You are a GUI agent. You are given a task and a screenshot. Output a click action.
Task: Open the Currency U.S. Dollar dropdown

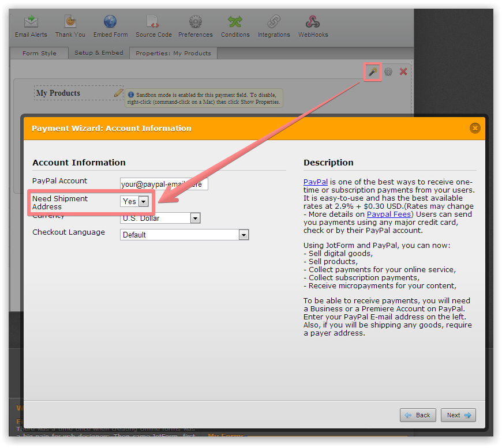tap(160, 219)
